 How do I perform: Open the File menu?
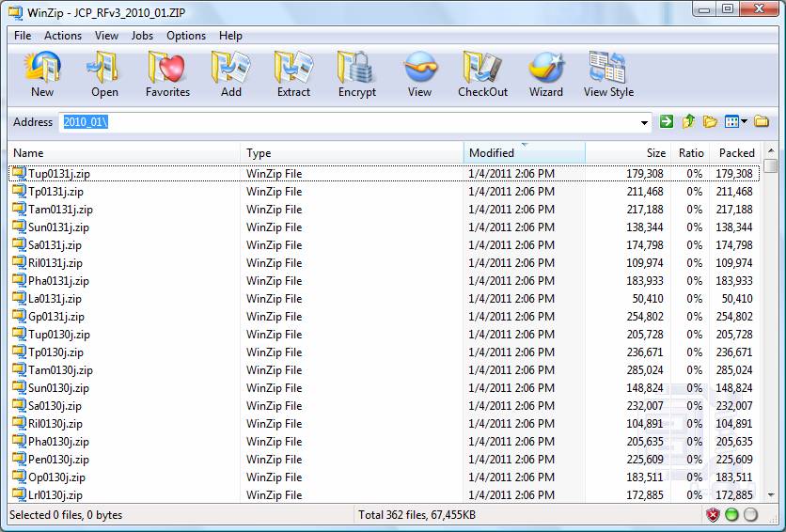tap(23, 36)
